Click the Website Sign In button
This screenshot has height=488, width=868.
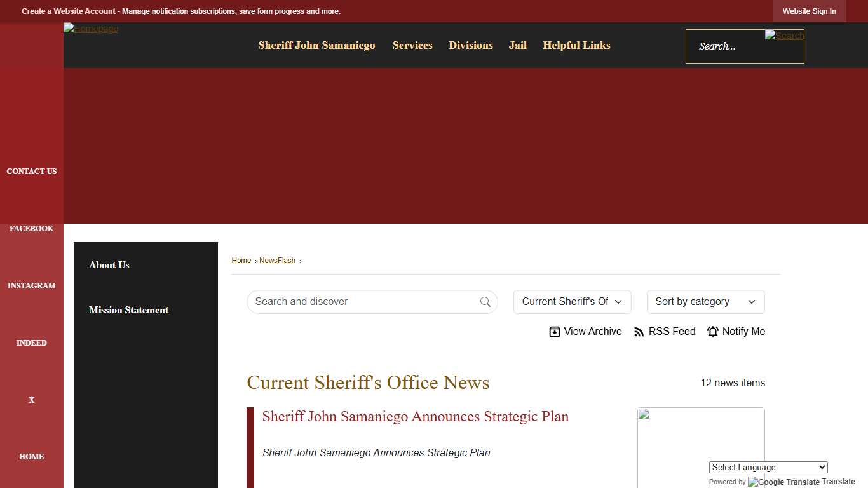809,11
